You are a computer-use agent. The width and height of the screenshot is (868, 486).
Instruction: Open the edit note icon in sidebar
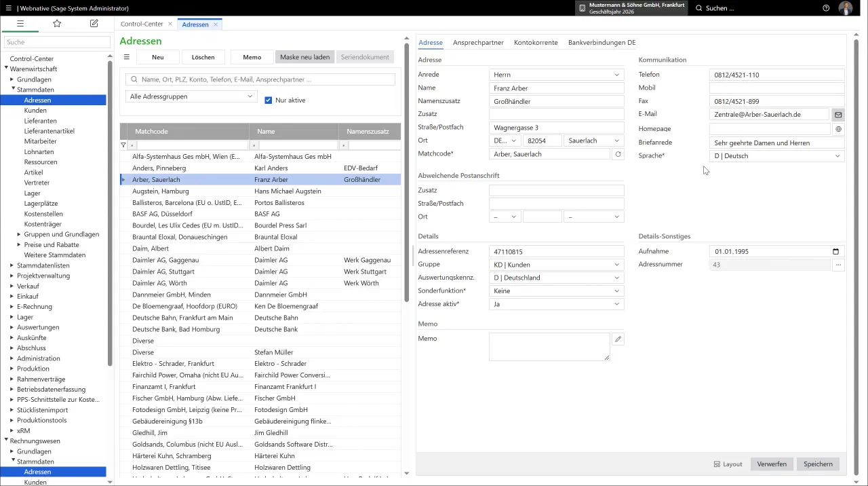[94, 23]
